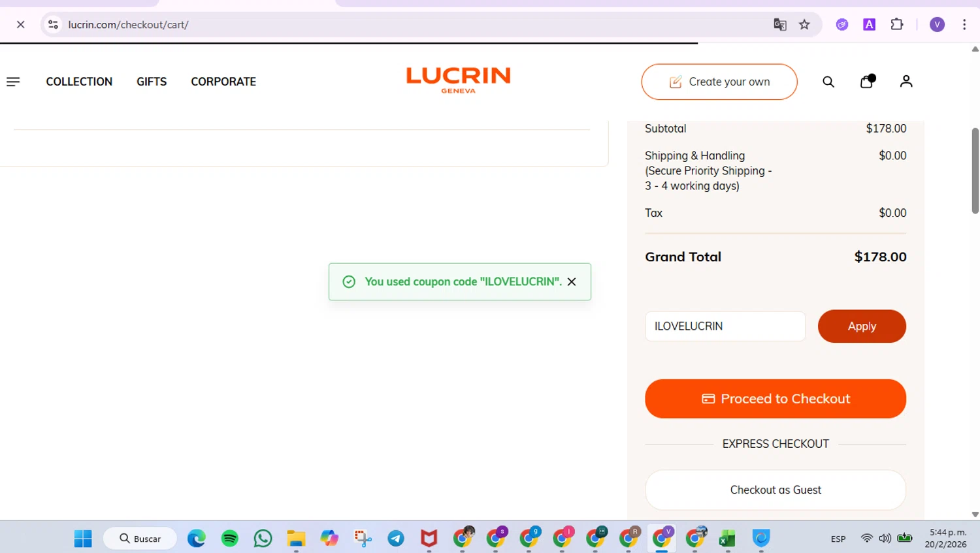
Task: Open the GIFTS menu
Action: 152,82
